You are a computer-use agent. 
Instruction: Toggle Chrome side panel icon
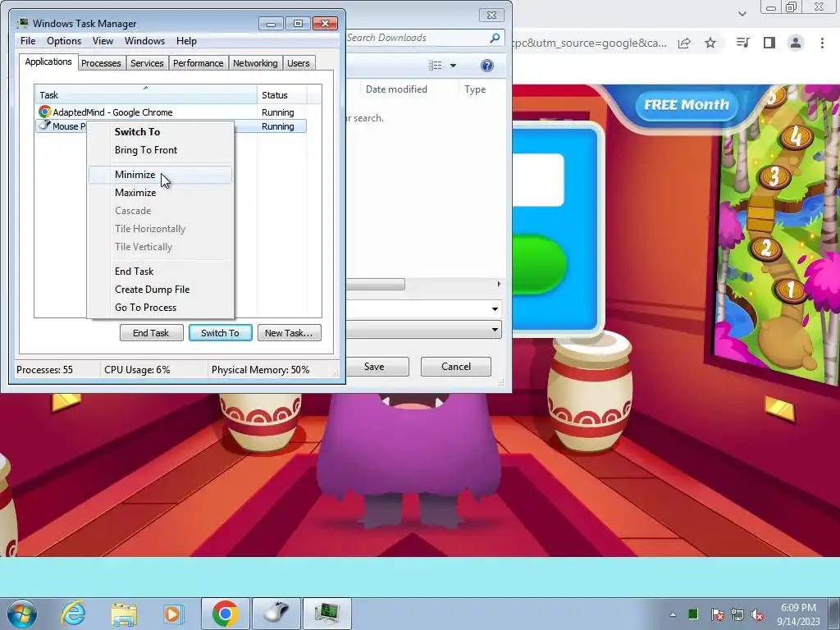pyautogui.click(x=769, y=43)
